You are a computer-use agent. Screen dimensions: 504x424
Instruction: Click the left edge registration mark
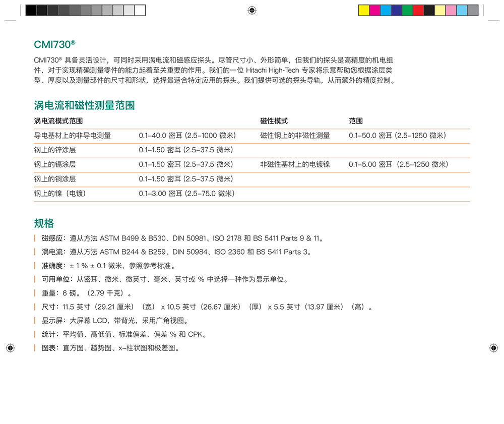click(x=10, y=348)
